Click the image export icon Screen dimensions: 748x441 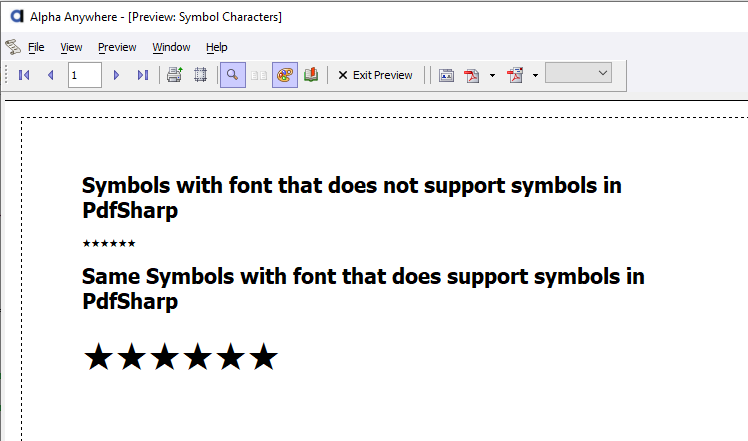446,75
